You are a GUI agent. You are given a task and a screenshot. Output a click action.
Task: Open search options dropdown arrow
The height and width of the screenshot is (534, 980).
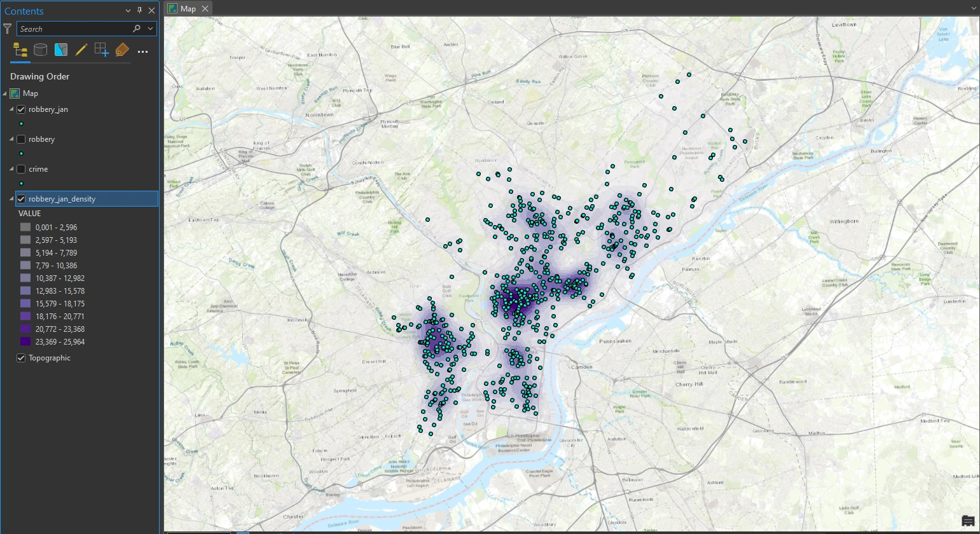(x=151, y=29)
